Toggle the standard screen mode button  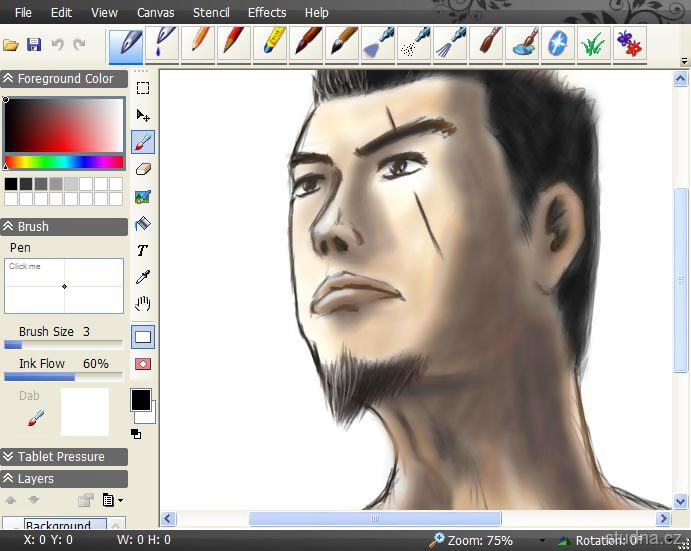[143, 337]
